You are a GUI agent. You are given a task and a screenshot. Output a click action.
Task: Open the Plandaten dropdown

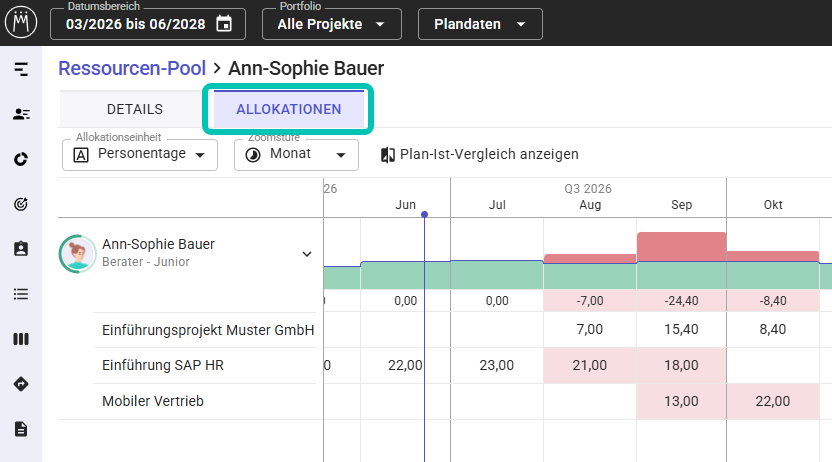(x=480, y=24)
